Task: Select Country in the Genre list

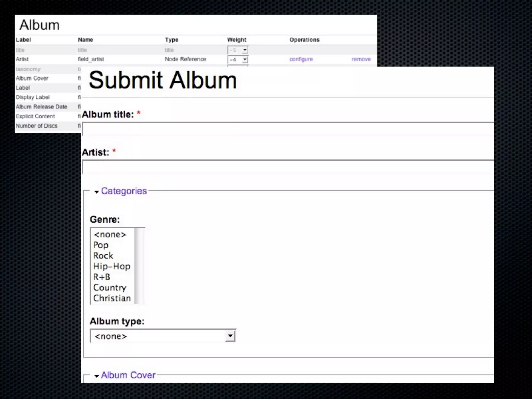Action: pyautogui.click(x=110, y=288)
